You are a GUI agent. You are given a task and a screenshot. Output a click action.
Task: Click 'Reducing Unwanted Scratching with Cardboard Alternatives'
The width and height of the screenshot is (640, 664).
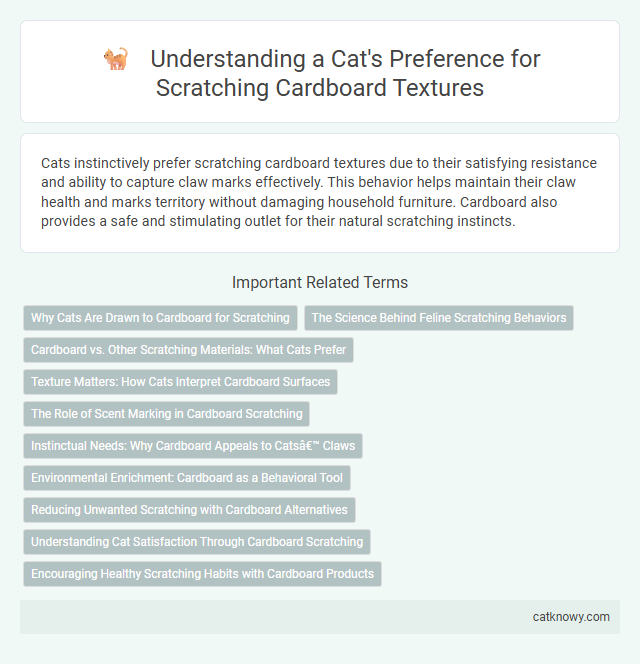coord(189,510)
